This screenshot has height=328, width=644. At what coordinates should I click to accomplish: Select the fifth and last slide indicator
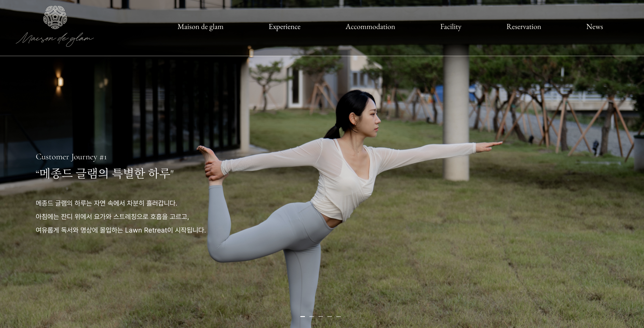(338, 316)
